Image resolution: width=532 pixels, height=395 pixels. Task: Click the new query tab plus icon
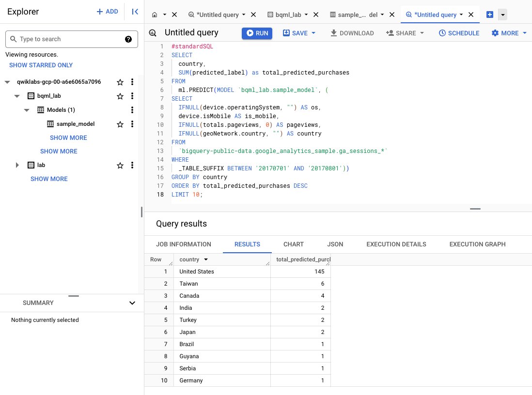pyautogui.click(x=489, y=15)
